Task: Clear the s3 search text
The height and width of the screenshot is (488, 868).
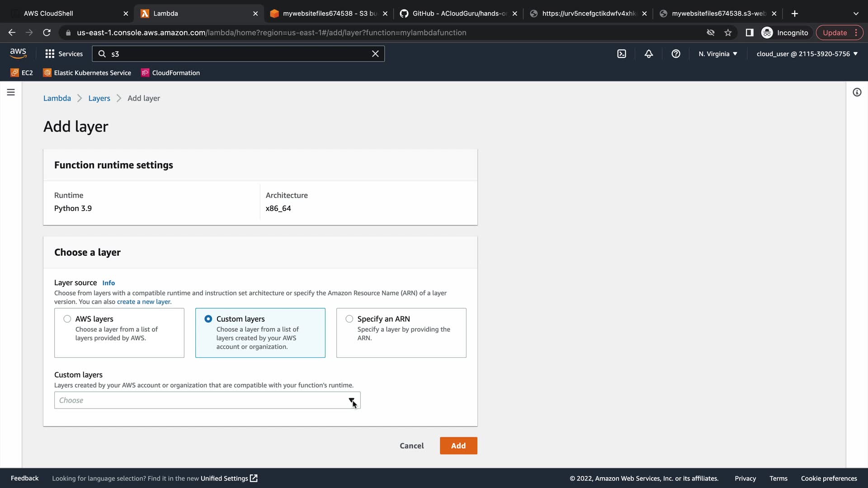Action: [375, 54]
